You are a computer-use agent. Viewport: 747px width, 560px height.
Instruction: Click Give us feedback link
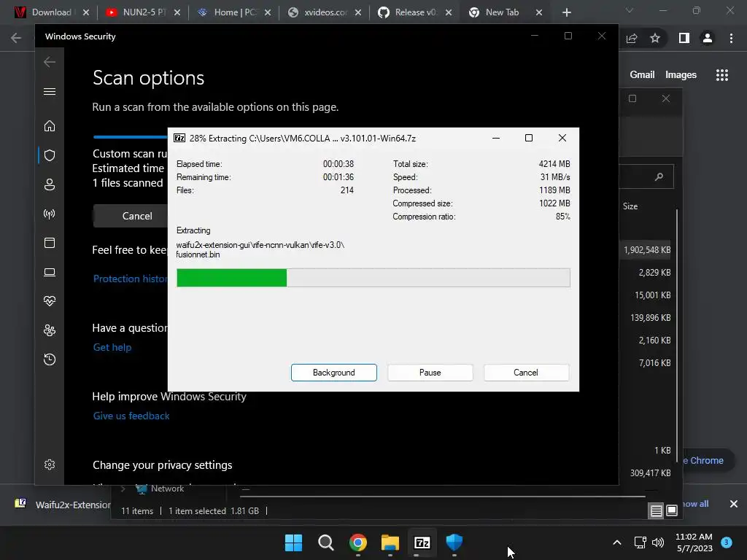click(x=131, y=416)
